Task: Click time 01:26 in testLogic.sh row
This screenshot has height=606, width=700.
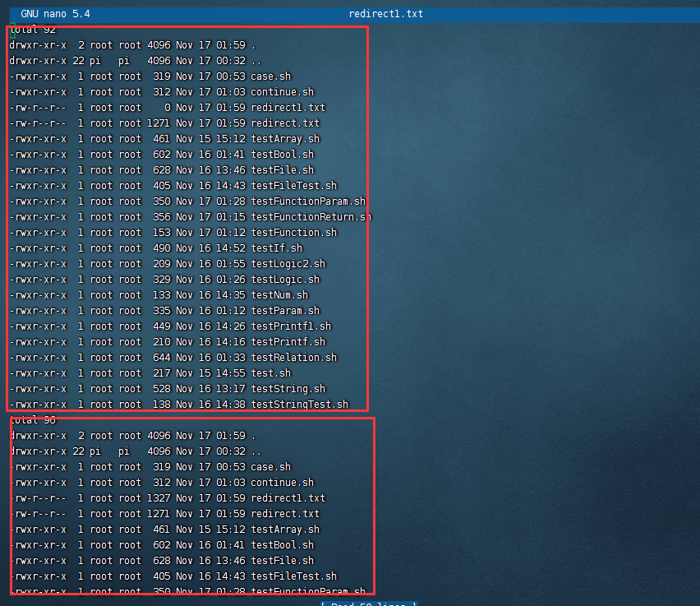Action: 231,280
